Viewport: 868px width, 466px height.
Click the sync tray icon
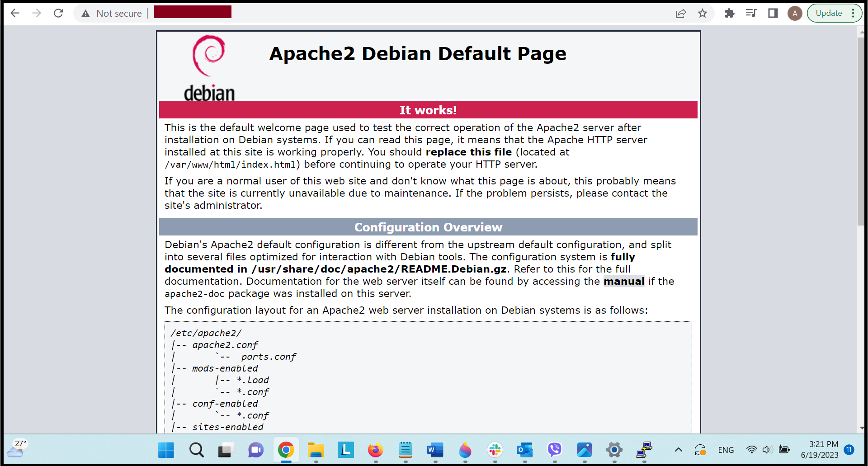(x=700, y=450)
